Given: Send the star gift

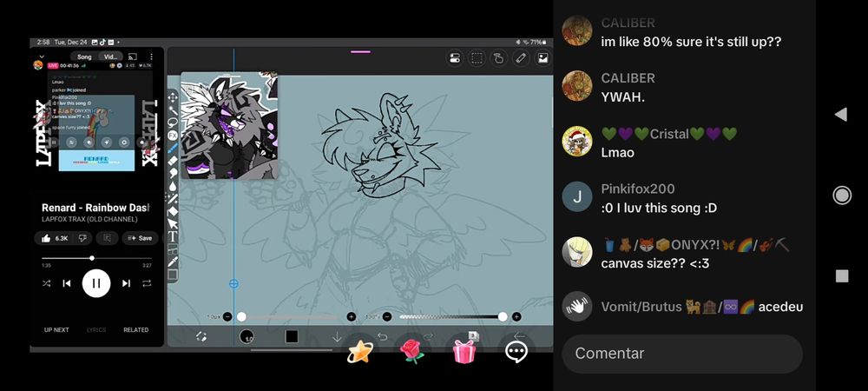Looking at the screenshot, I should [x=360, y=352].
